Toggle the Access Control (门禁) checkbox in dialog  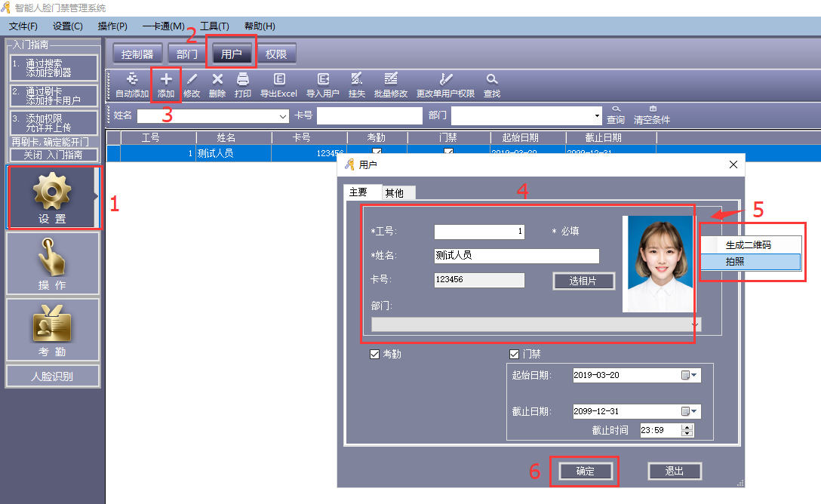pyautogui.click(x=515, y=354)
